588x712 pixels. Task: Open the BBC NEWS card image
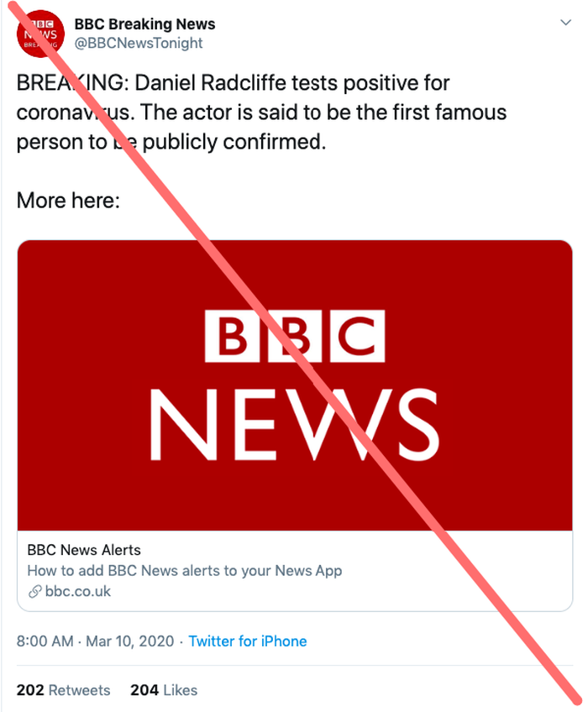tap(295, 385)
